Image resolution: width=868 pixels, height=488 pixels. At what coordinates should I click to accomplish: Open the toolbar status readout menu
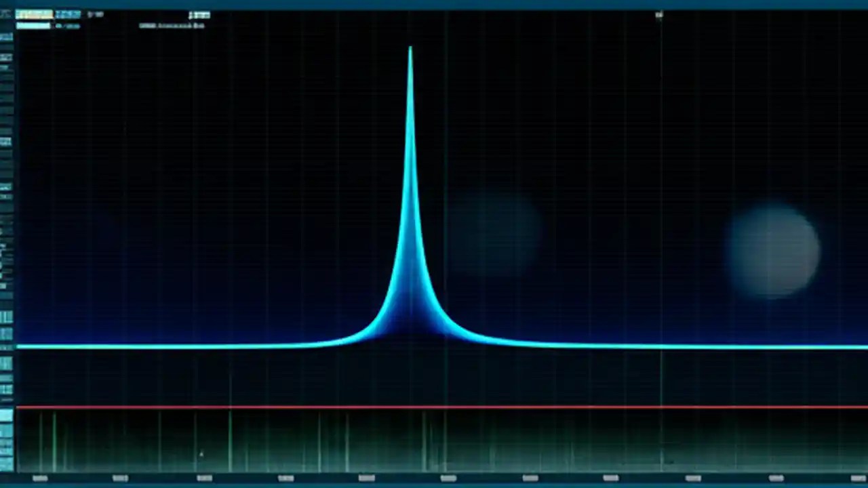[x=658, y=14]
